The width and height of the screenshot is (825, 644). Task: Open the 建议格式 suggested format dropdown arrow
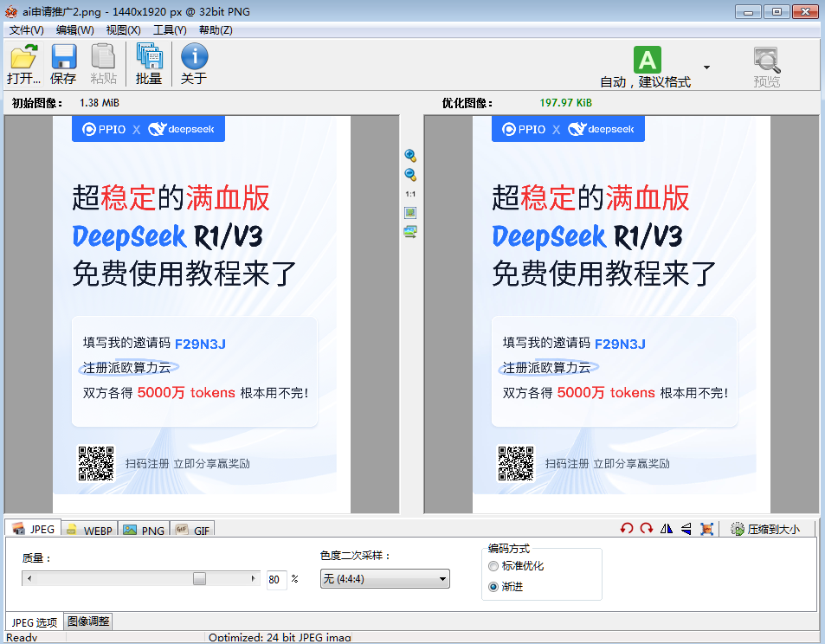point(705,66)
